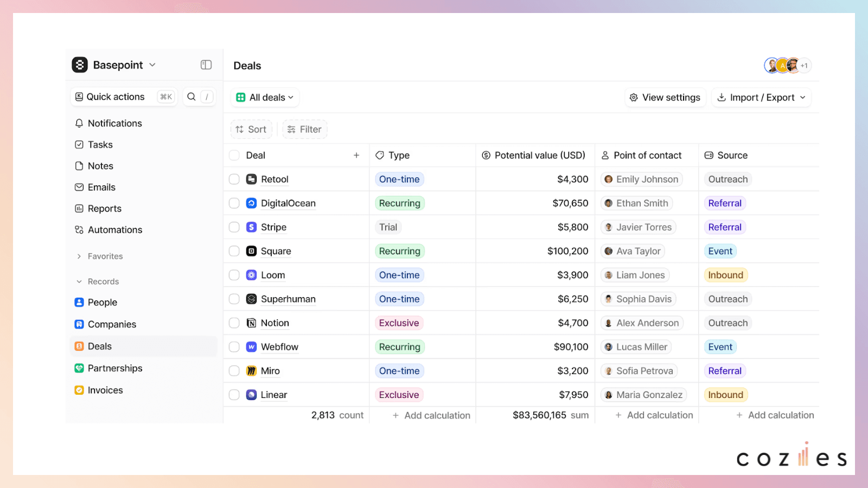The image size is (868, 488).
Task: Check the Notion row checkbox
Action: (234, 323)
